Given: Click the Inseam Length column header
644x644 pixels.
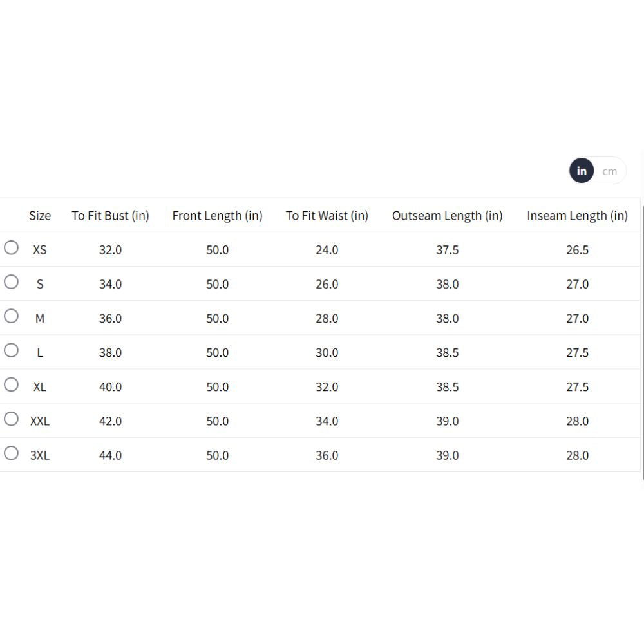Looking at the screenshot, I should 577,216.
